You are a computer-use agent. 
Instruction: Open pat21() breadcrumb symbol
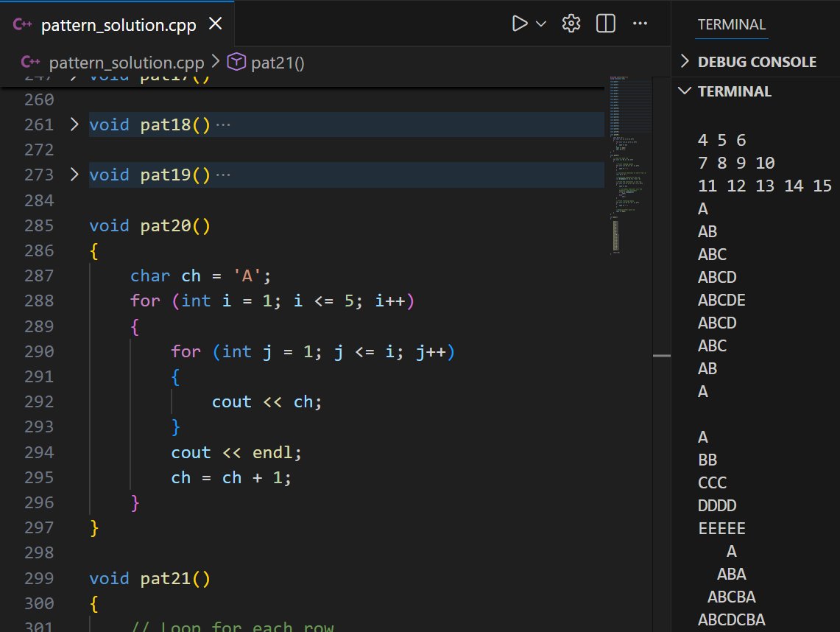click(278, 63)
